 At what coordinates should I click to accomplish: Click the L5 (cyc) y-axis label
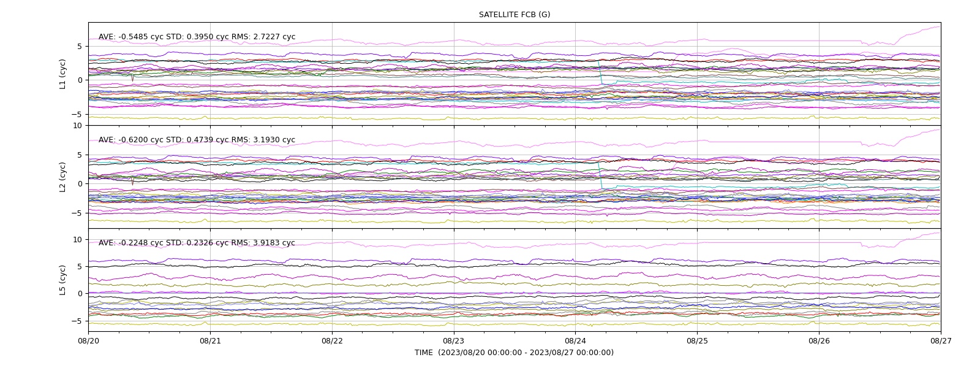(x=62, y=280)
